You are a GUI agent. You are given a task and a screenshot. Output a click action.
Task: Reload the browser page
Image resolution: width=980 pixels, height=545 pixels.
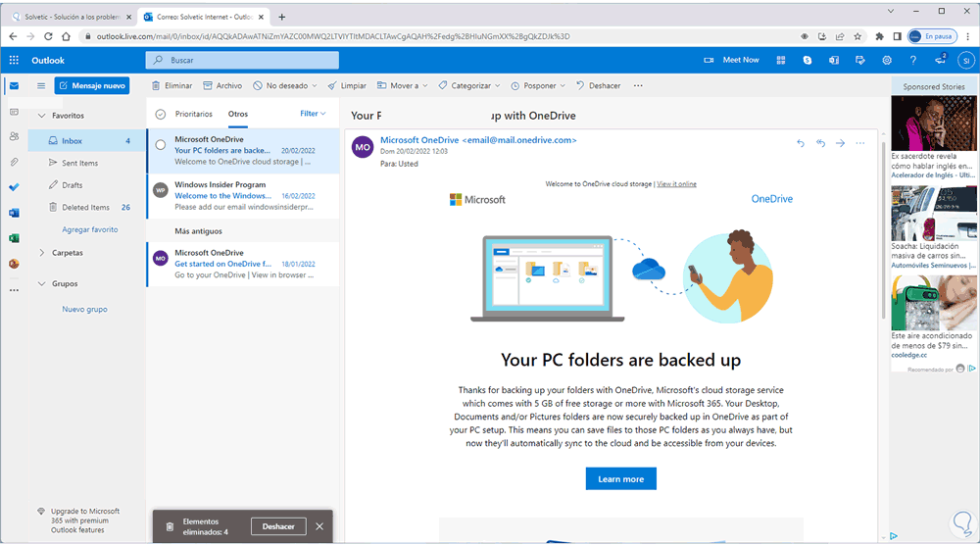tap(48, 36)
